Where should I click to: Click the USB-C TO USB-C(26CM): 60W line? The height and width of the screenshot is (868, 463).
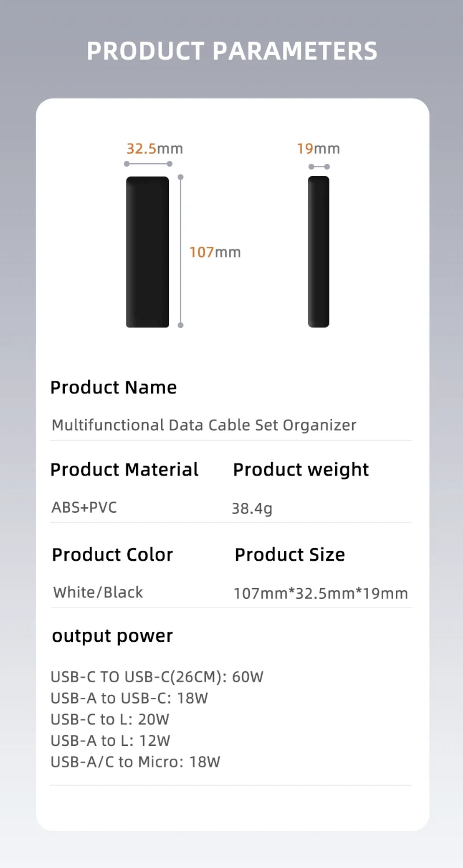157,677
